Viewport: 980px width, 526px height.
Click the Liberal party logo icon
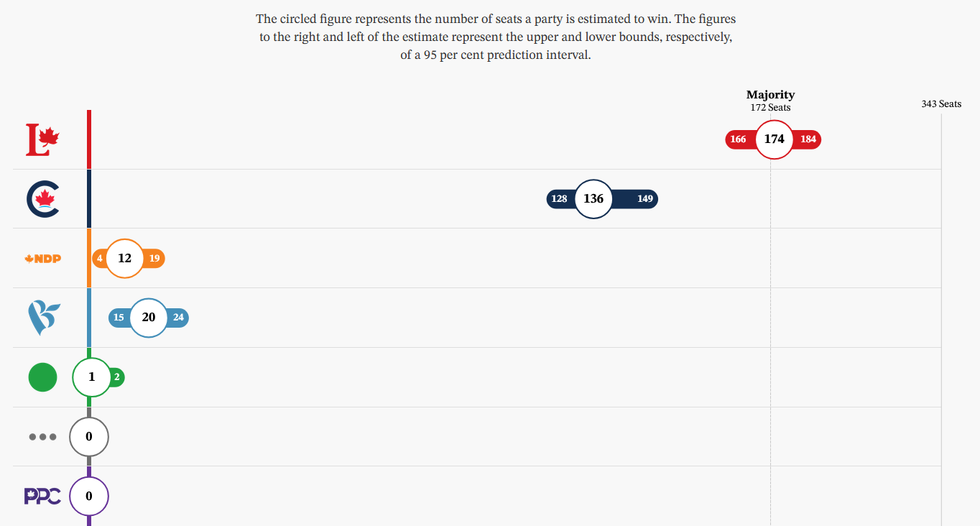(x=42, y=139)
